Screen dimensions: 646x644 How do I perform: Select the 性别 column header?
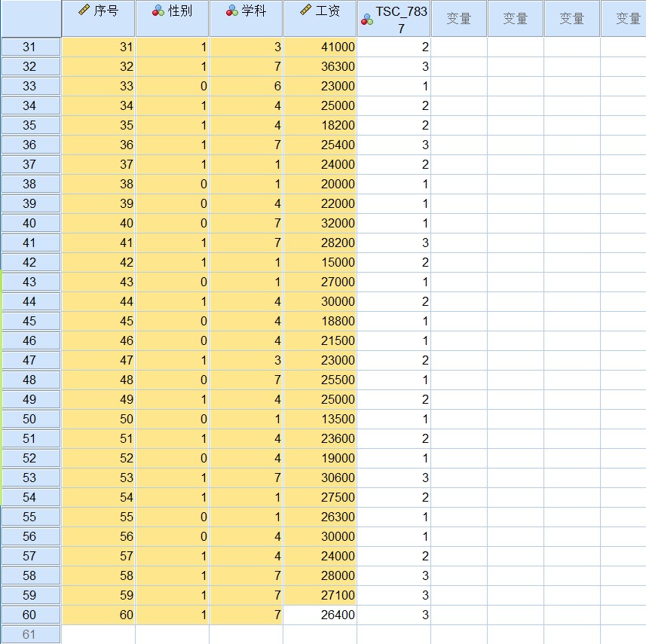tap(172, 19)
